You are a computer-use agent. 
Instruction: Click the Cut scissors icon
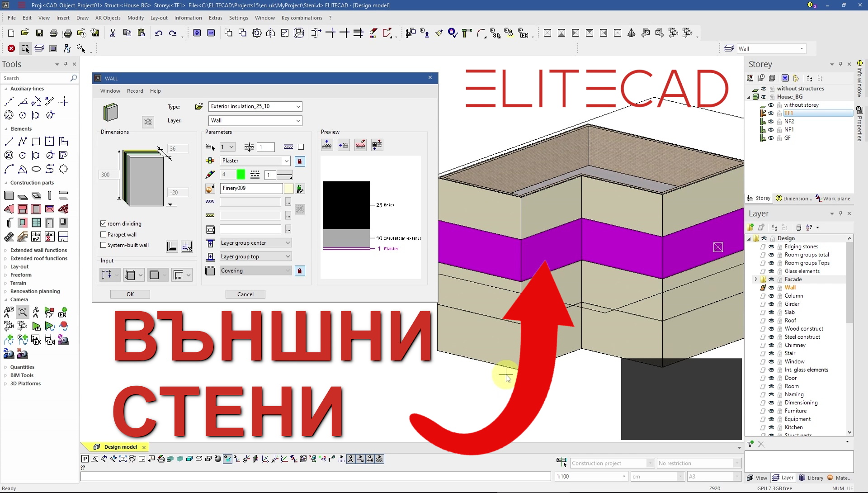tap(113, 33)
